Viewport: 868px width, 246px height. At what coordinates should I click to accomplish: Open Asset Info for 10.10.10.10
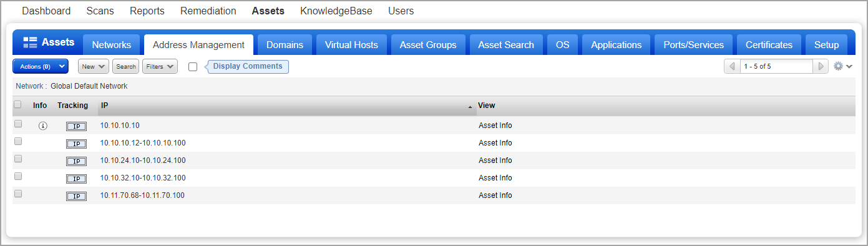pyautogui.click(x=495, y=125)
